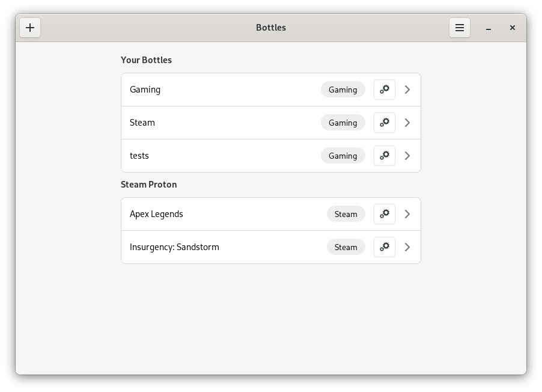The width and height of the screenshot is (542, 392).
Task: Expand the Steam bottle chevron arrow
Action: (407, 123)
